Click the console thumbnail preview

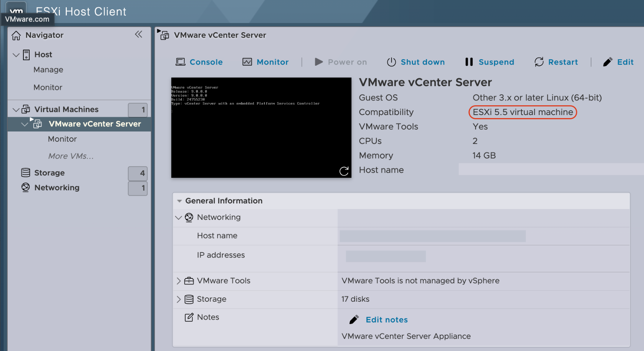(x=261, y=127)
